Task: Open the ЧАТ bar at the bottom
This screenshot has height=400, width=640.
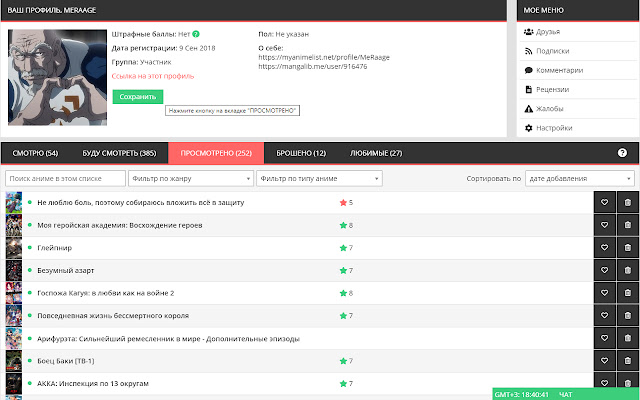Action: pyautogui.click(x=566, y=395)
